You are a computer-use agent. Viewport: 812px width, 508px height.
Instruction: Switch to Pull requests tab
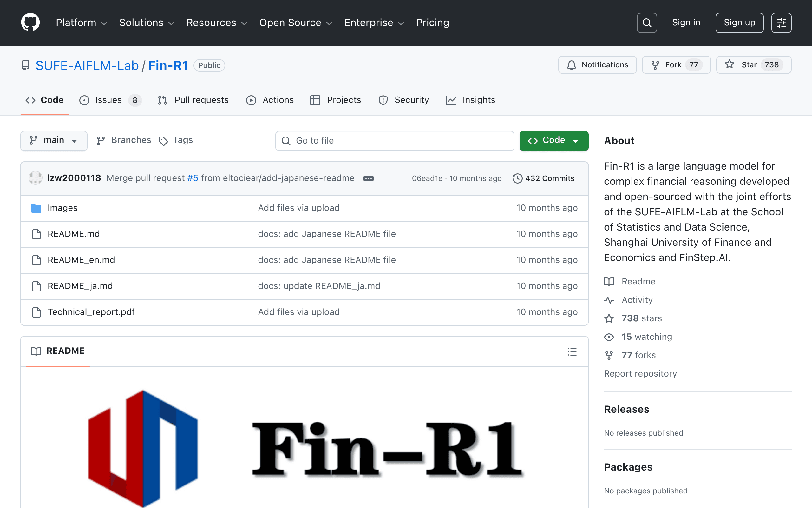[193, 100]
